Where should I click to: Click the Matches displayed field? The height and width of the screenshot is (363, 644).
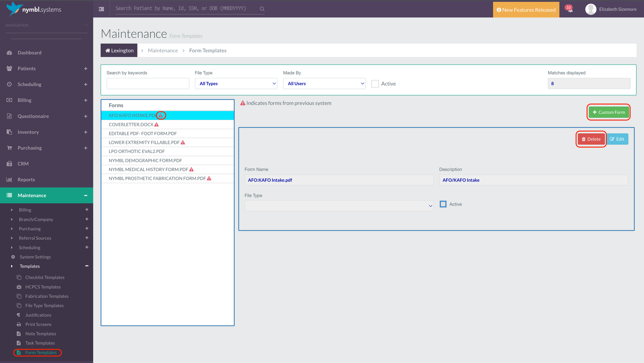click(589, 84)
